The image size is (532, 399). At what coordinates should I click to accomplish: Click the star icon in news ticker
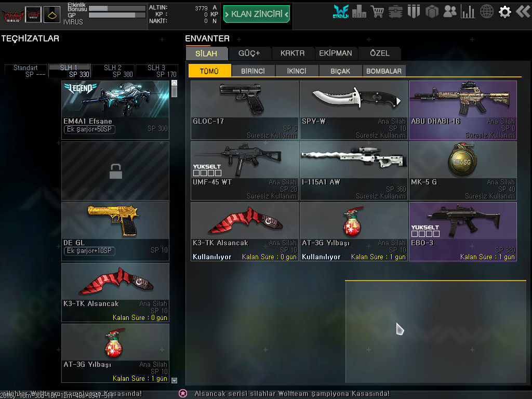183,393
